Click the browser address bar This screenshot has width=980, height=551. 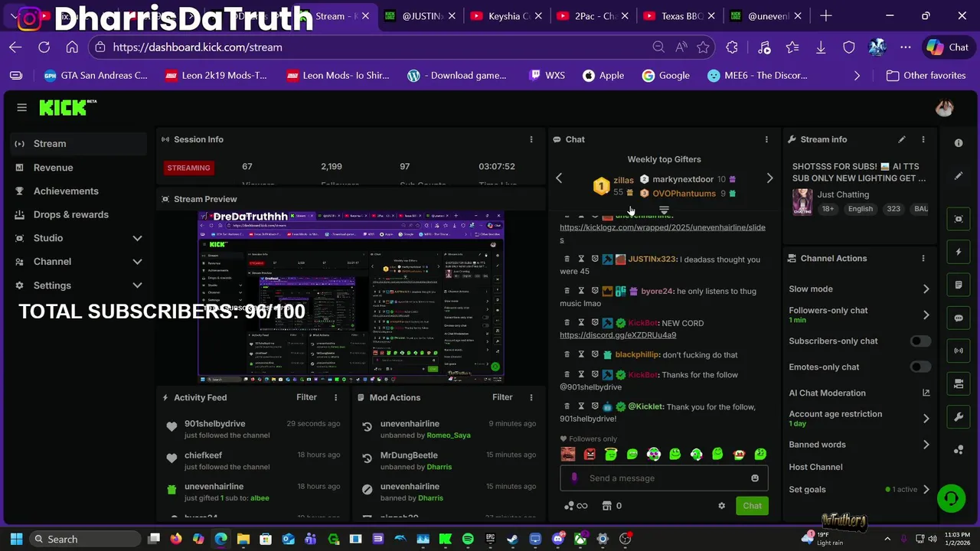pyautogui.click(x=375, y=47)
